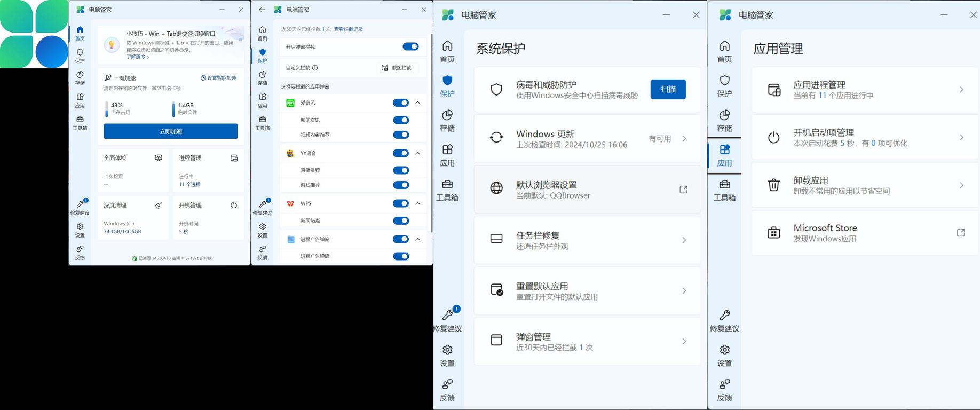Click the trash icon of 卸载应用
Viewport: 980px width, 410px height.
click(x=773, y=185)
